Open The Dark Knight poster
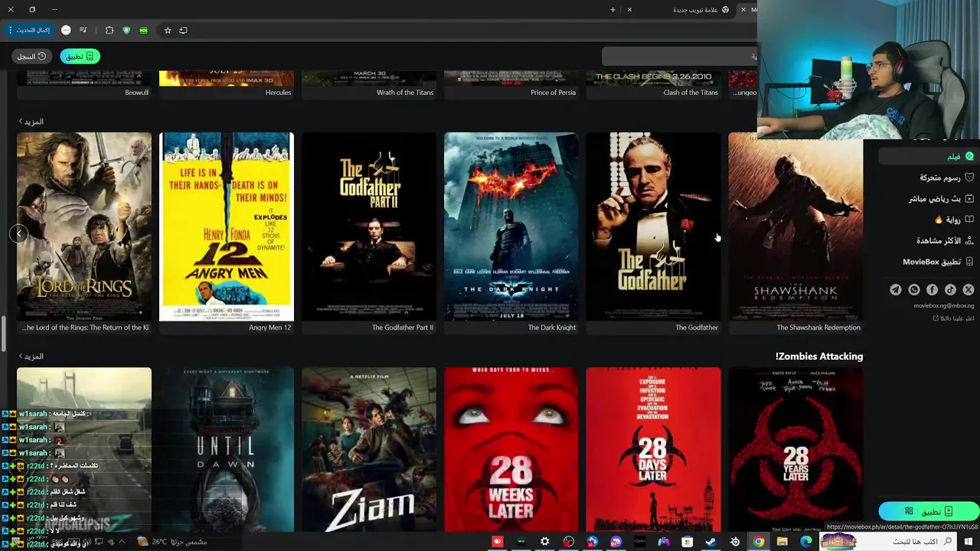980x551 pixels. click(511, 227)
